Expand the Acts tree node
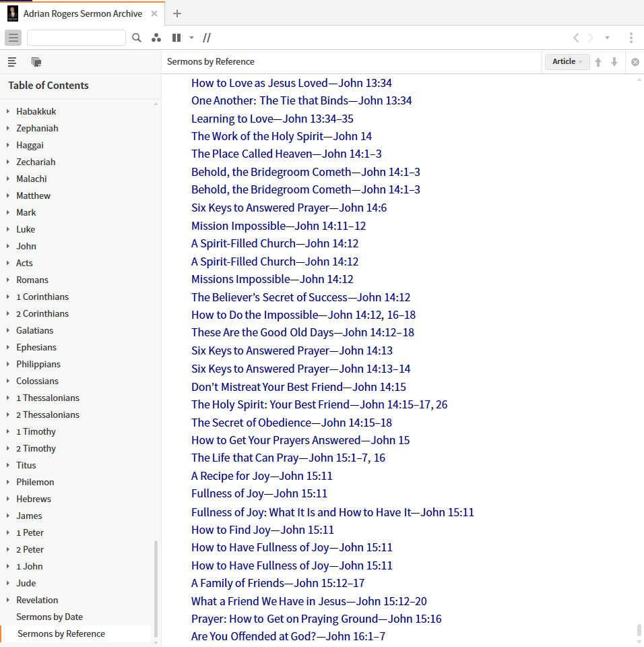Viewport: 644px width, 647px height. (x=8, y=263)
